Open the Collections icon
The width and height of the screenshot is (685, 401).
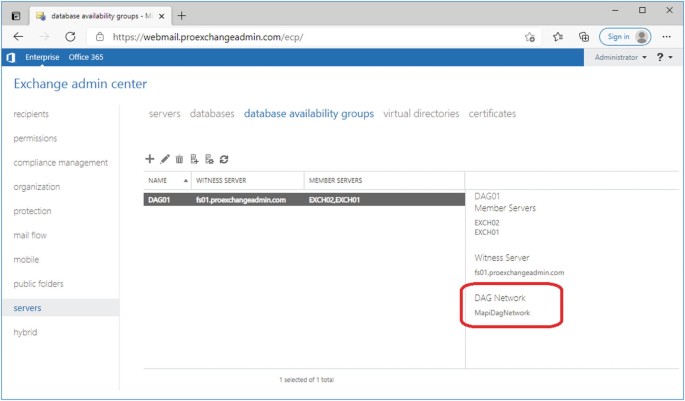coord(584,37)
